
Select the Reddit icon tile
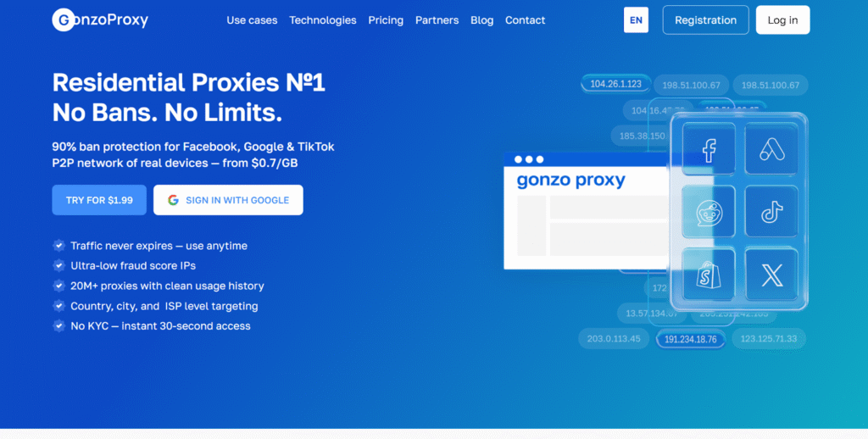(x=709, y=213)
